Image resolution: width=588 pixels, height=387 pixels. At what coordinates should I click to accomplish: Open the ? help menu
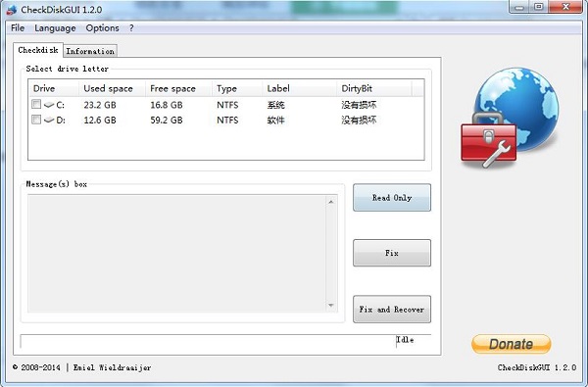tap(131, 28)
